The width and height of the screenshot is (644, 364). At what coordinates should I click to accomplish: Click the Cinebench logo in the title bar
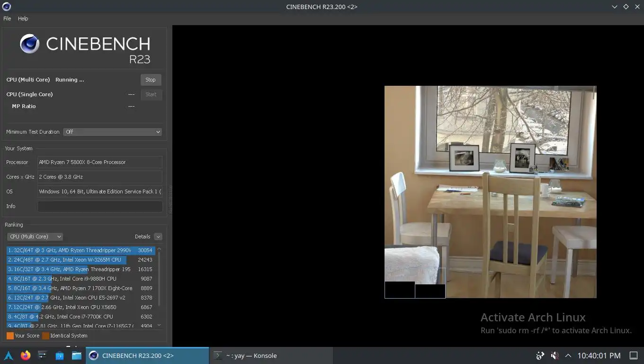7,7
